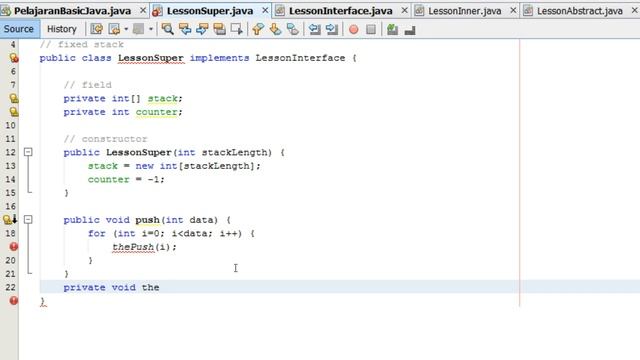Collapse the push method fold

click(x=28, y=220)
